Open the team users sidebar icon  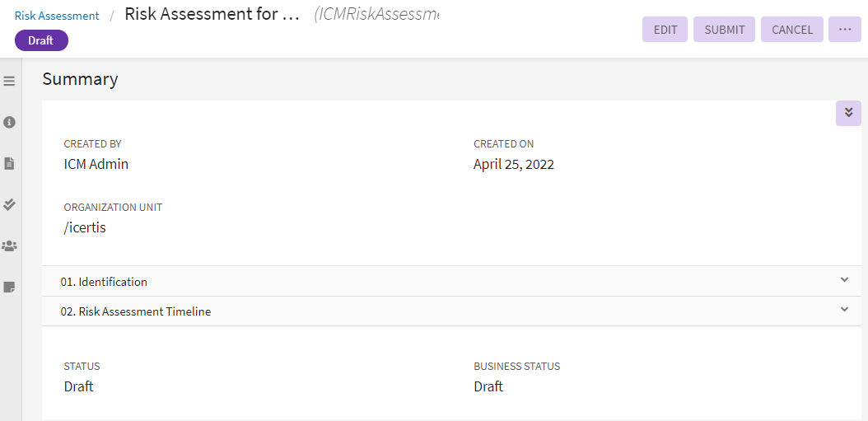[x=10, y=246]
